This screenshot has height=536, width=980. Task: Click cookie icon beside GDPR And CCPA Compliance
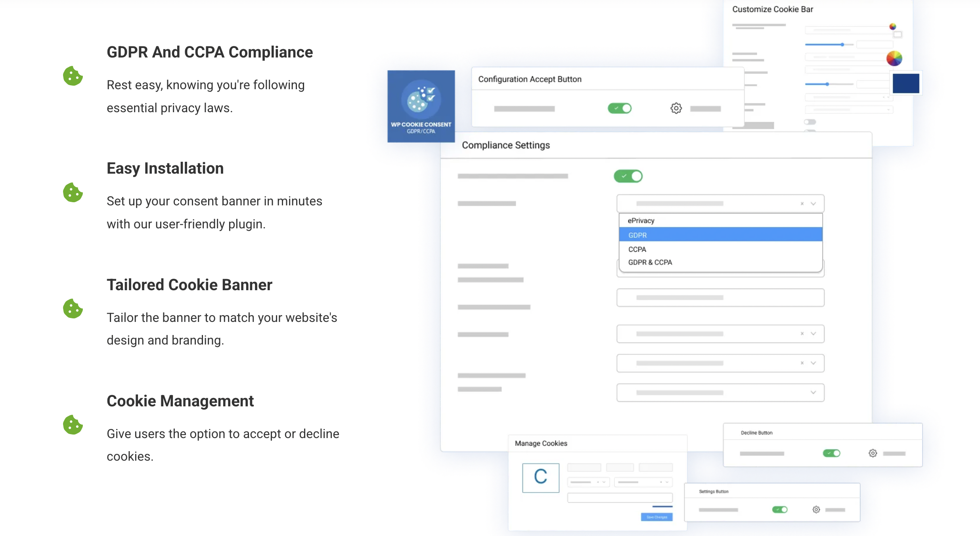pyautogui.click(x=73, y=76)
